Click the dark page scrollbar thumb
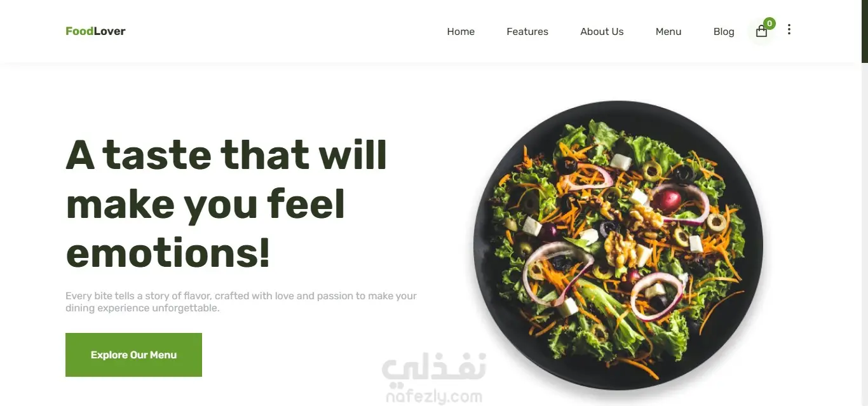 point(865,31)
